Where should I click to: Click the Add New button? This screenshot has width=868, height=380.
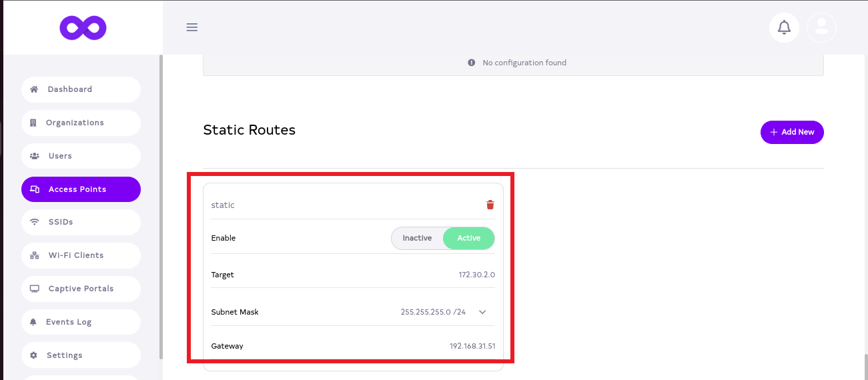792,132
